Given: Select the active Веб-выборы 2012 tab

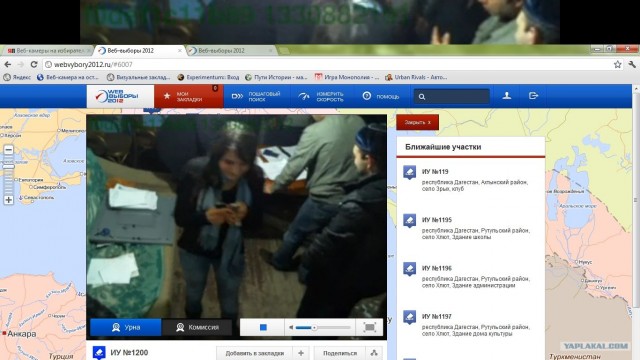Looking at the screenshot, I should click(x=137, y=51).
